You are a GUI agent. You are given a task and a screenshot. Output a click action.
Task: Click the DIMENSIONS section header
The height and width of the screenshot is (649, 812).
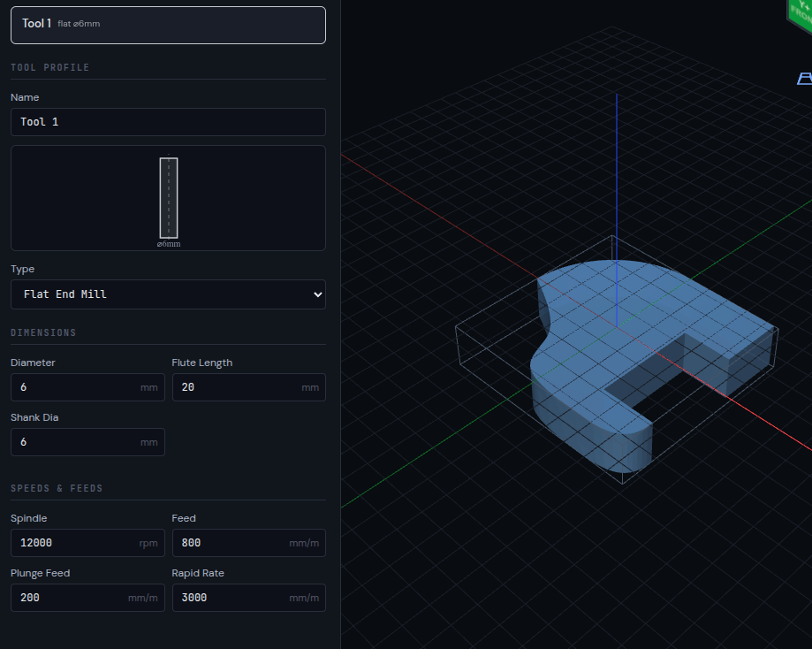43,332
